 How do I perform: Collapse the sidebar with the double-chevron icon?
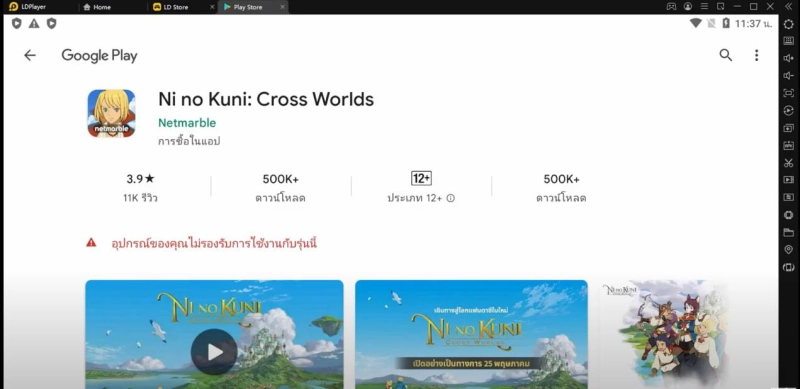pyautogui.click(x=788, y=7)
